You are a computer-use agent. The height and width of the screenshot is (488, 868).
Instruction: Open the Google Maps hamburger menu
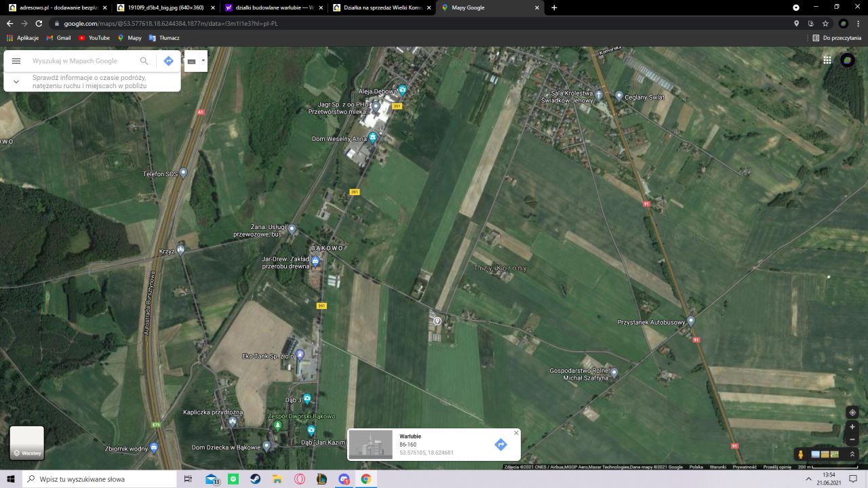tap(16, 61)
